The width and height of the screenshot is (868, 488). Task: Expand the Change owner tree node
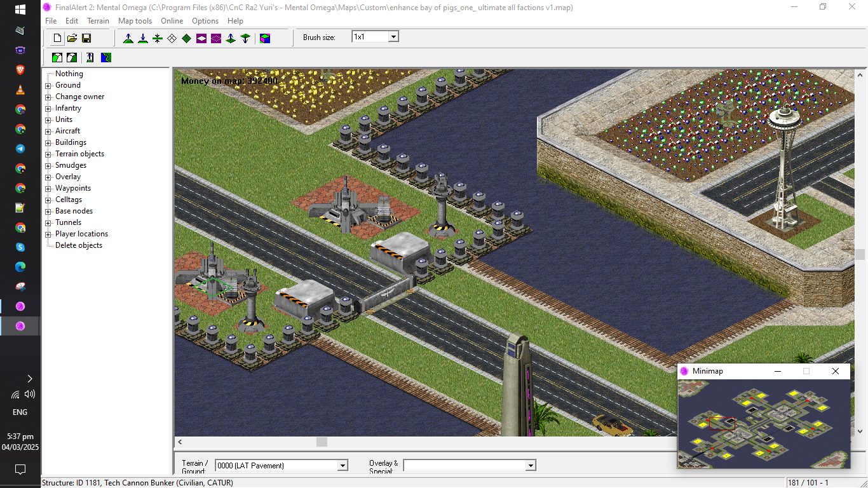[48, 97]
